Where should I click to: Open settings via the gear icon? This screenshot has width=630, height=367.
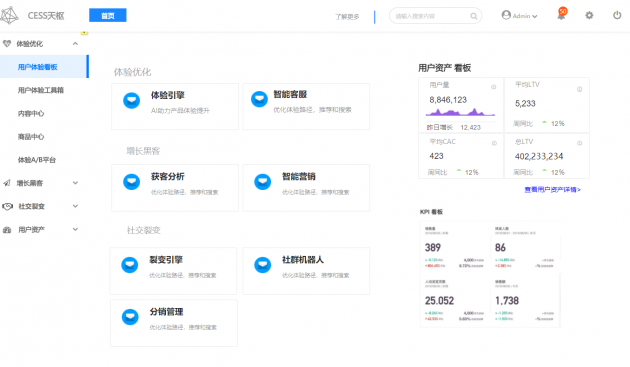coord(589,15)
